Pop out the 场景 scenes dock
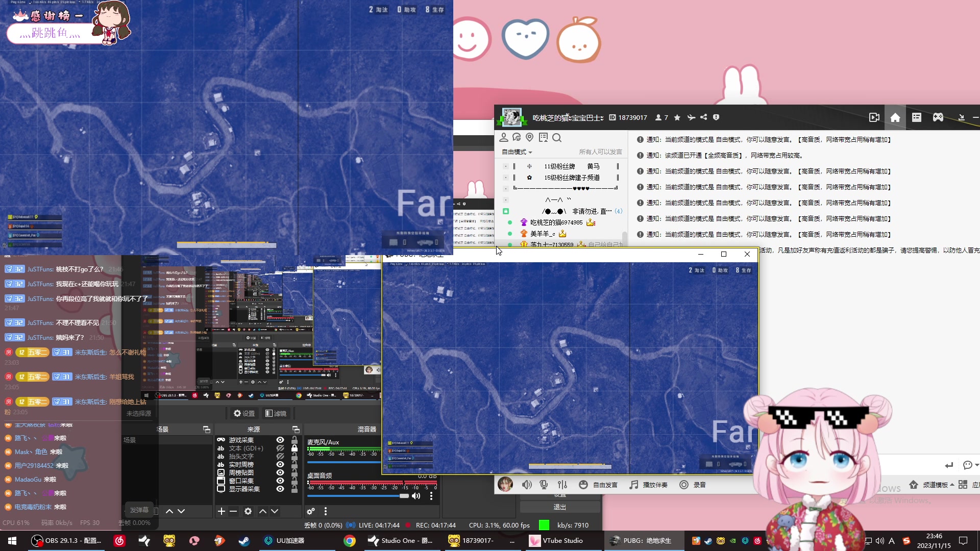Image resolution: width=980 pixels, height=551 pixels. [206, 429]
